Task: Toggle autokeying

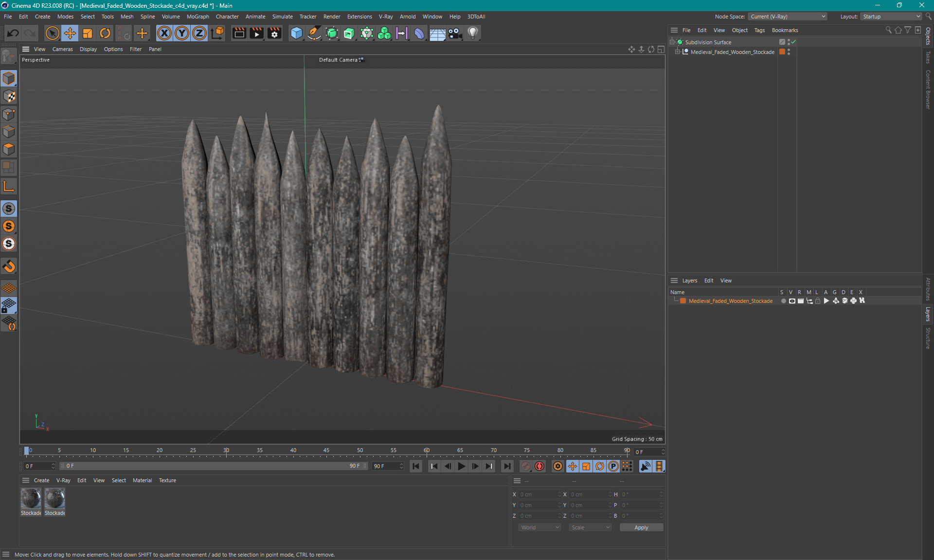Action: pyautogui.click(x=539, y=466)
